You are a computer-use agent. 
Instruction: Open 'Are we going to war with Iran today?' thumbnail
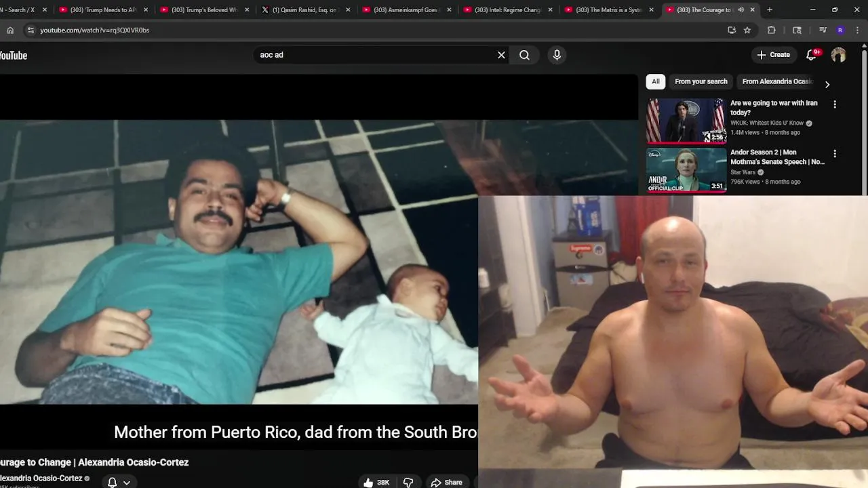pyautogui.click(x=686, y=121)
